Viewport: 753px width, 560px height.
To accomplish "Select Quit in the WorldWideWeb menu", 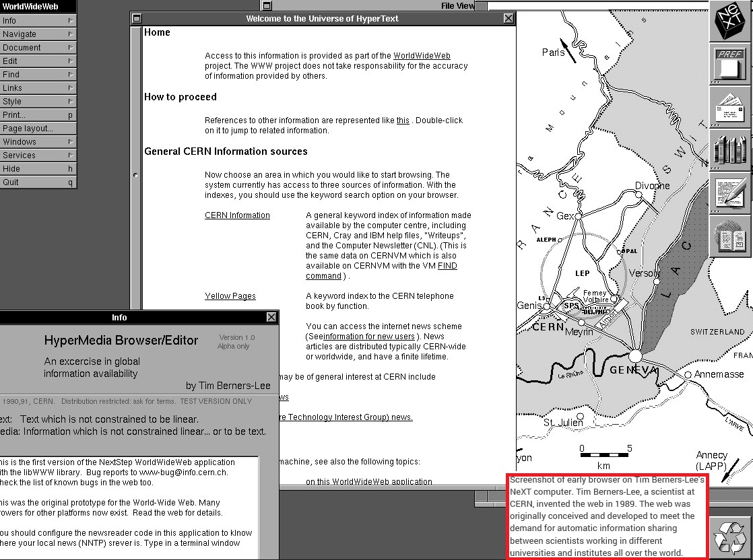I will (x=38, y=182).
